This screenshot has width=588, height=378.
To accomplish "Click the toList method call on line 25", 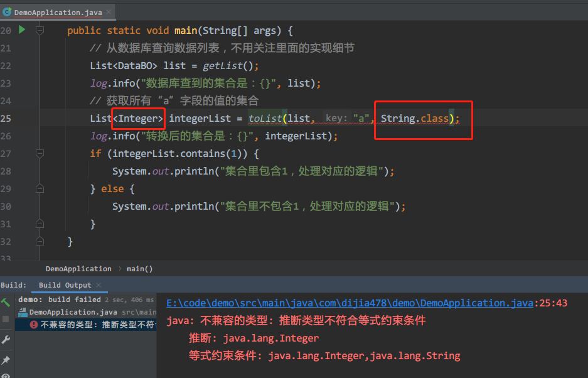I will coord(265,119).
